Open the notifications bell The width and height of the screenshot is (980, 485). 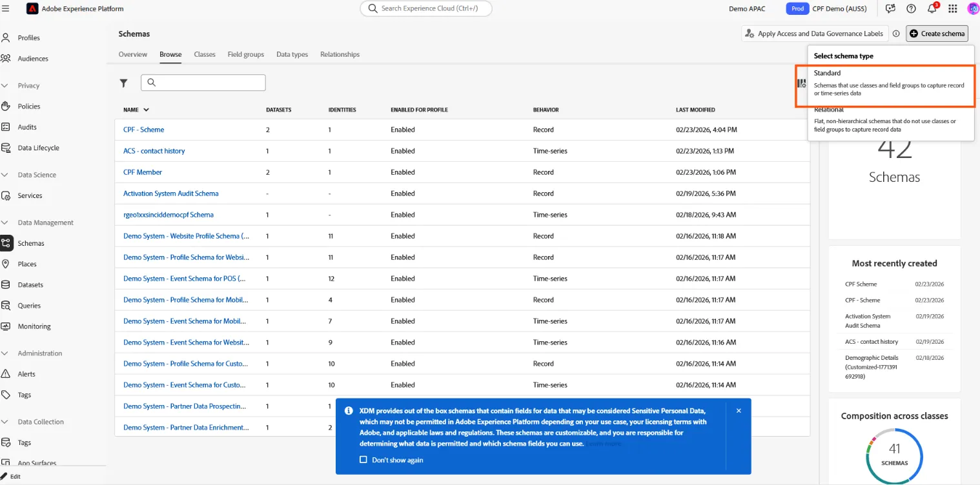tap(932, 9)
